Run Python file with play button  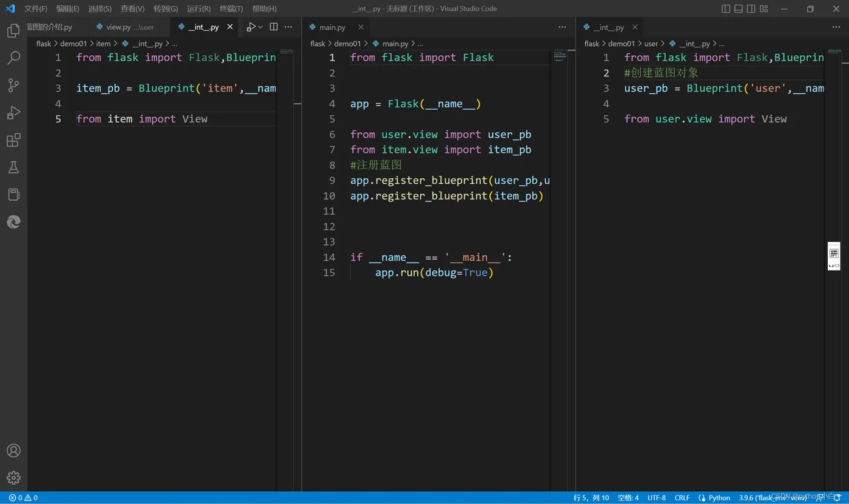click(251, 27)
